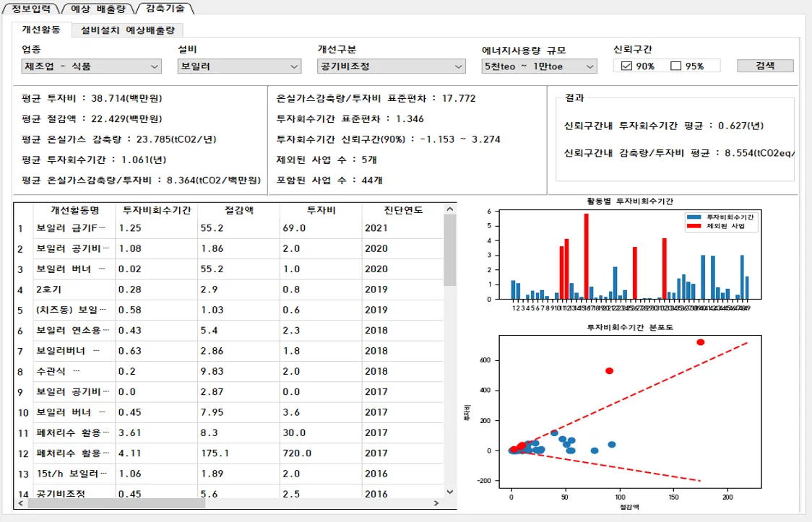
Task: Switch to the 정보입력 tab
Action: point(31,8)
